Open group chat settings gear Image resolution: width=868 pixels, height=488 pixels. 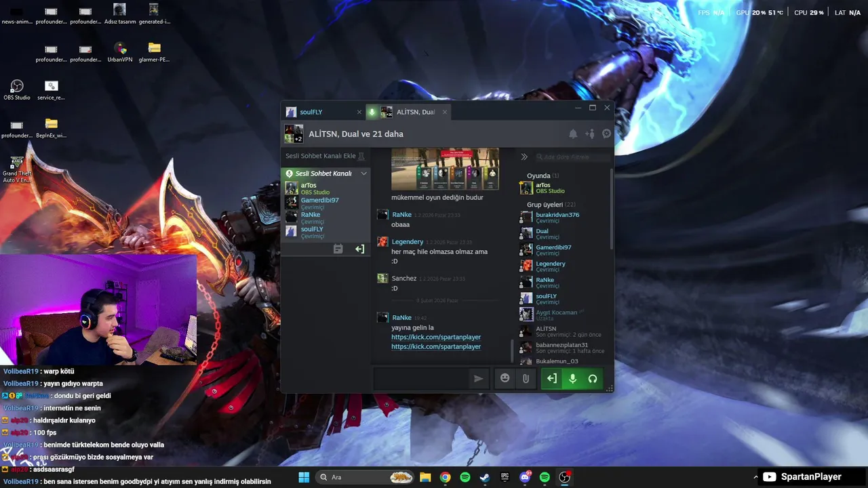(607, 134)
